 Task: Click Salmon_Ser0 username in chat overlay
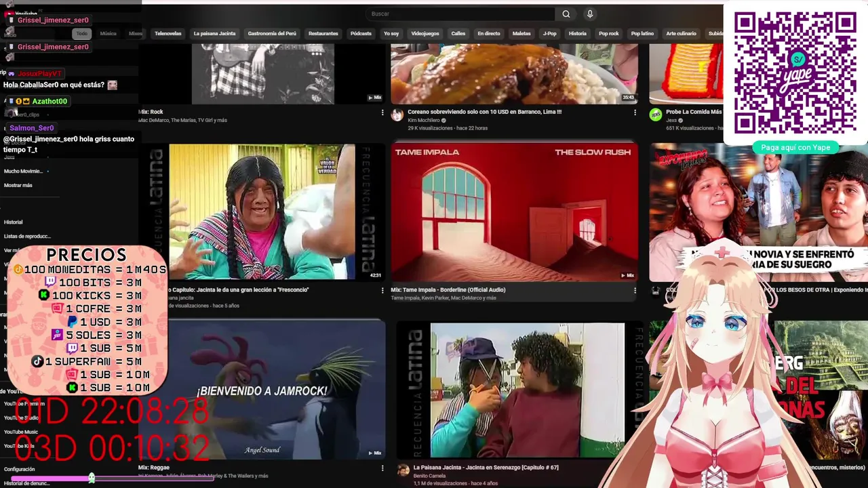pos(31,127)
